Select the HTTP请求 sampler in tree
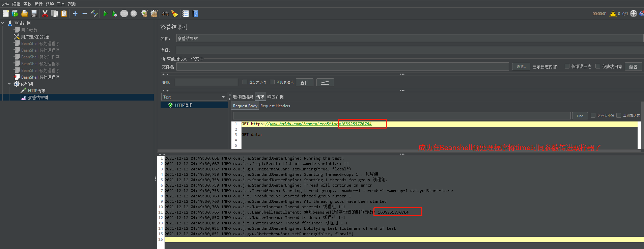The width and height of the screenshot is (644, 249). (x=36, y=91)
